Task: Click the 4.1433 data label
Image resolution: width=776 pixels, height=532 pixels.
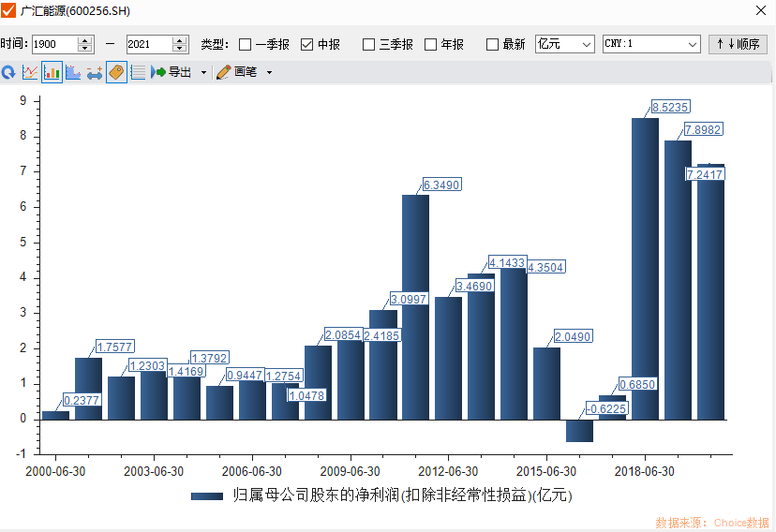Action: click(x=507, y=262)
